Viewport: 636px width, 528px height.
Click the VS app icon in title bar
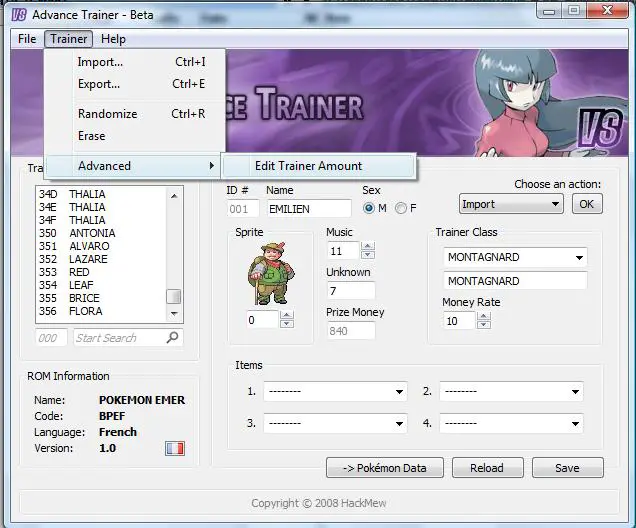[x=19, y=15]
